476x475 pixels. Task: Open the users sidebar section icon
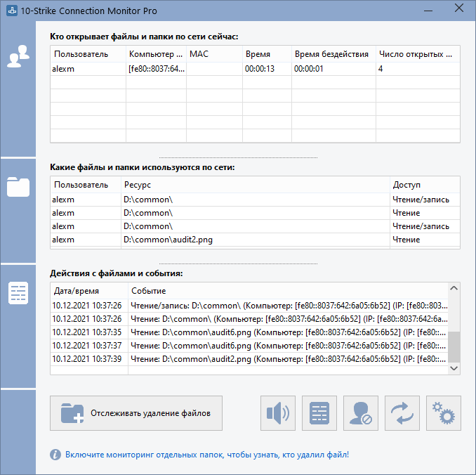[18, 56]
